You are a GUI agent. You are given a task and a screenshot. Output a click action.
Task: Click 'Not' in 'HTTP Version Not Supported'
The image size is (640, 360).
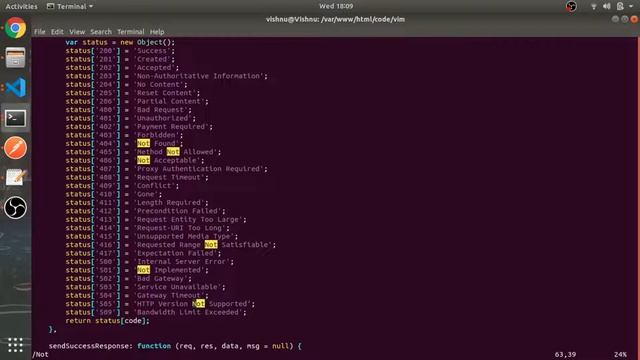(198, 304)
